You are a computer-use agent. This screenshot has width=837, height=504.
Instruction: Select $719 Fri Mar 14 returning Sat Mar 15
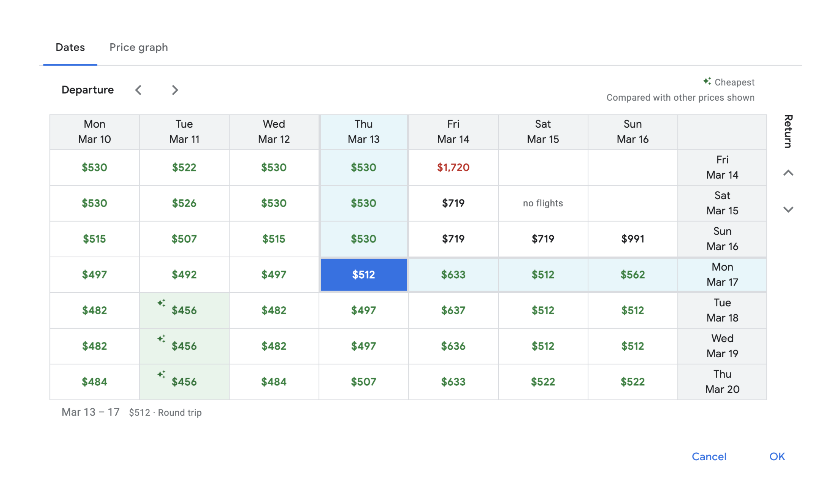click(x=453, y=203)
